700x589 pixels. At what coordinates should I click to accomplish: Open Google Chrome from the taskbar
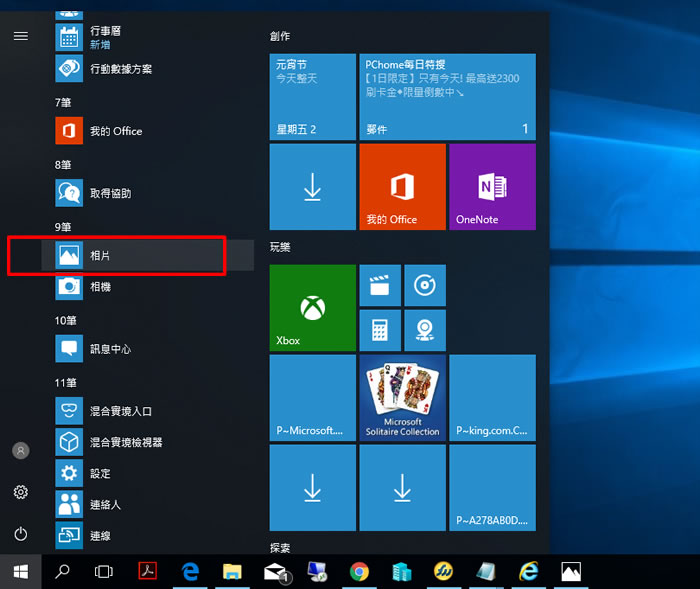[359, 572]
